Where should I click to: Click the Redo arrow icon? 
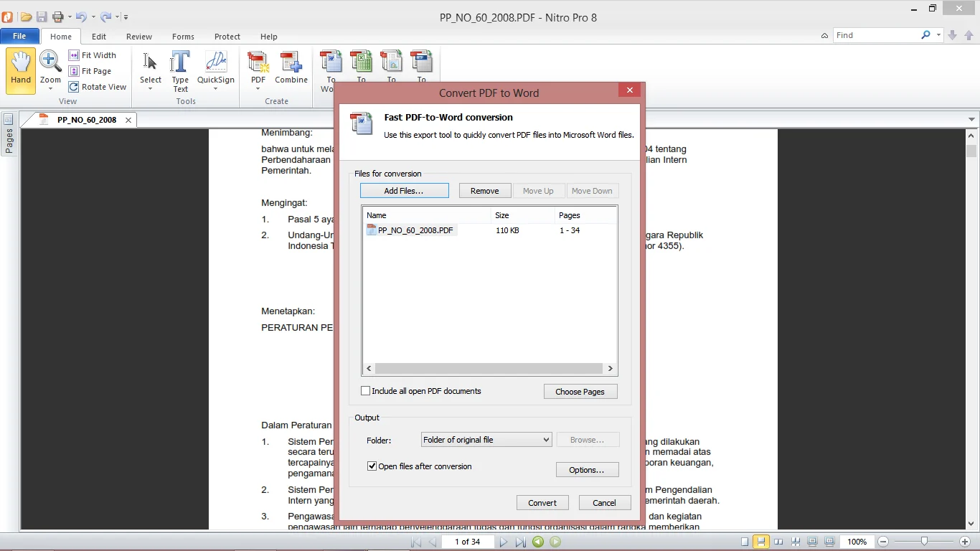[x=105, y=17]
